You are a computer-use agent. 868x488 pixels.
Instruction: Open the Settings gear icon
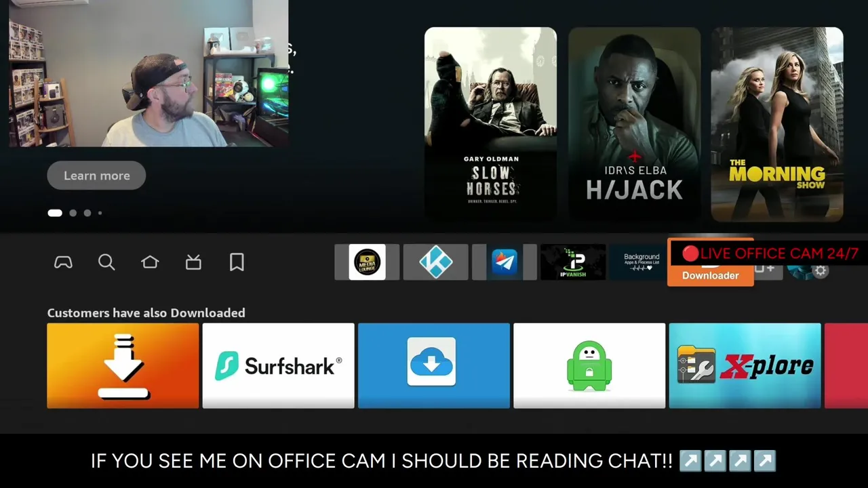[x=821, y=271]
